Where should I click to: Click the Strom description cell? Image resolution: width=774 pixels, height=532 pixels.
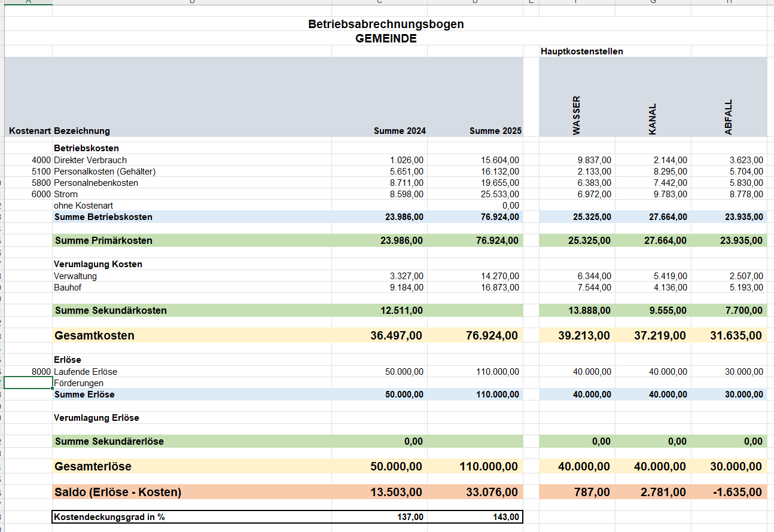pos(66,194)
